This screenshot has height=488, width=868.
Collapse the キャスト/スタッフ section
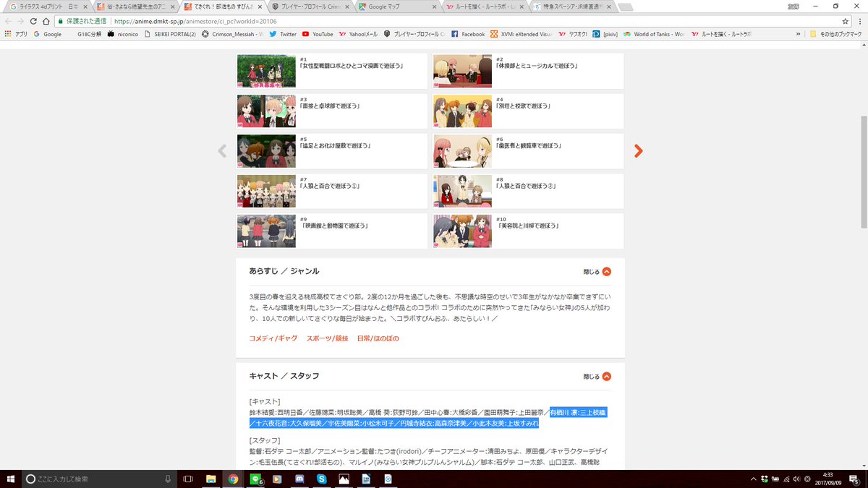click(597, 377)
